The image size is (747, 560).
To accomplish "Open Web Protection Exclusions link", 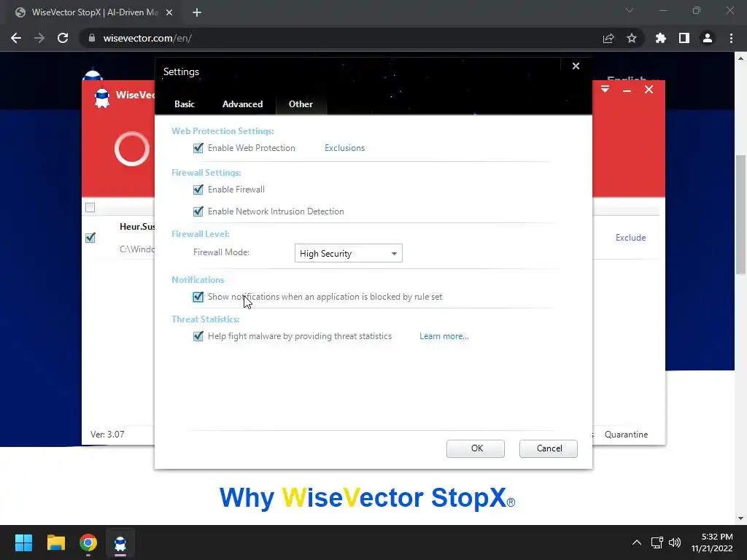I will 344,148.
